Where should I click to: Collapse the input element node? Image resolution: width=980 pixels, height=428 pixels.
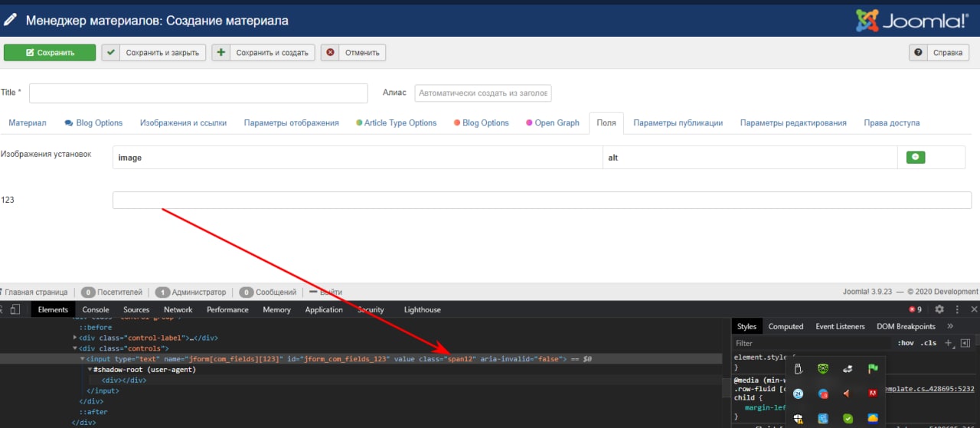point(83,358)
